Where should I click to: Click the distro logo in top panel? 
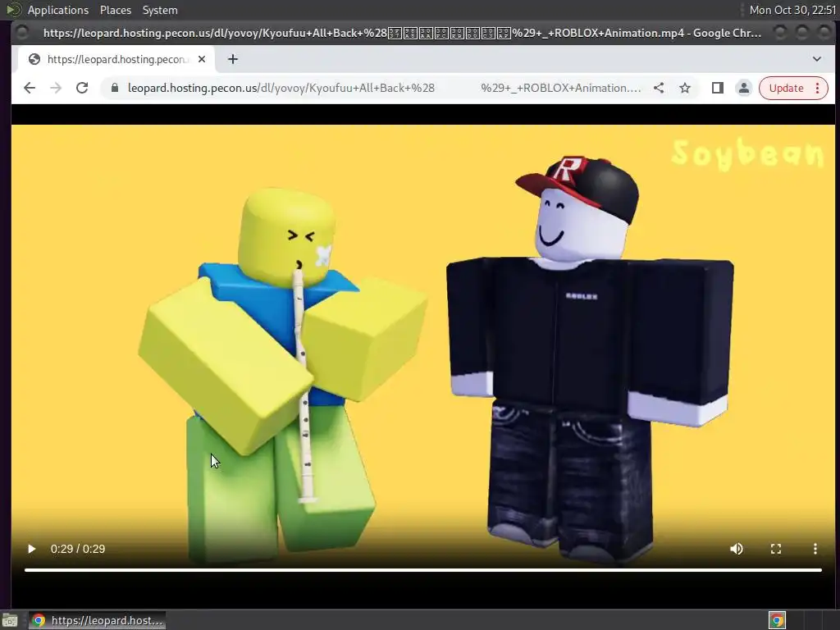(x=13, y=10)
